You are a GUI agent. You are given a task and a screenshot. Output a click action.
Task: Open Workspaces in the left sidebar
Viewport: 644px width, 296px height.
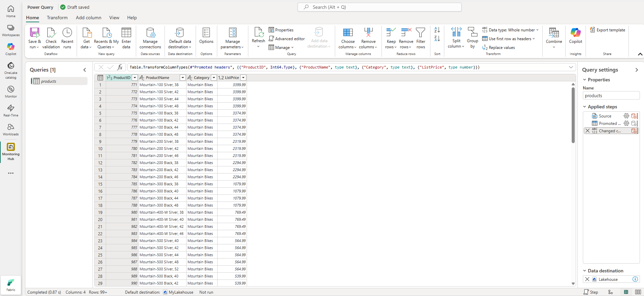tap(11, 30)
